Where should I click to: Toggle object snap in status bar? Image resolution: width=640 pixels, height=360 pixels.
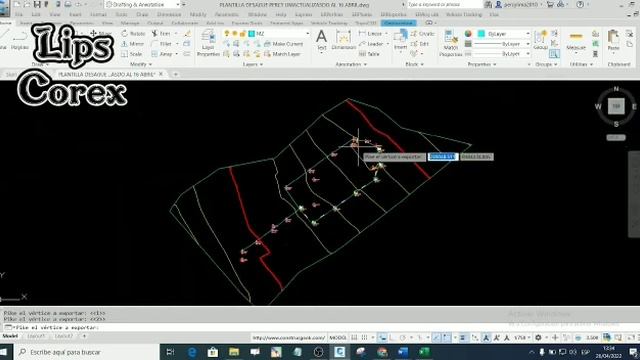[x=447, y=338]
